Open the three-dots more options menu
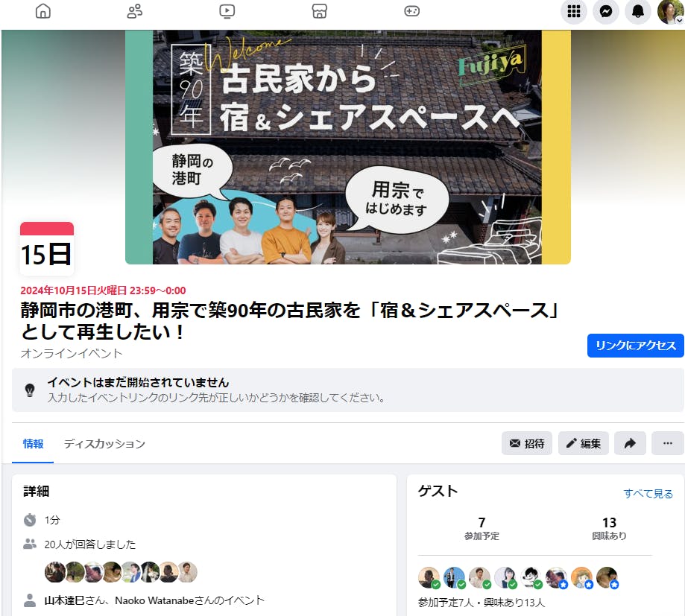 point(668,443)
